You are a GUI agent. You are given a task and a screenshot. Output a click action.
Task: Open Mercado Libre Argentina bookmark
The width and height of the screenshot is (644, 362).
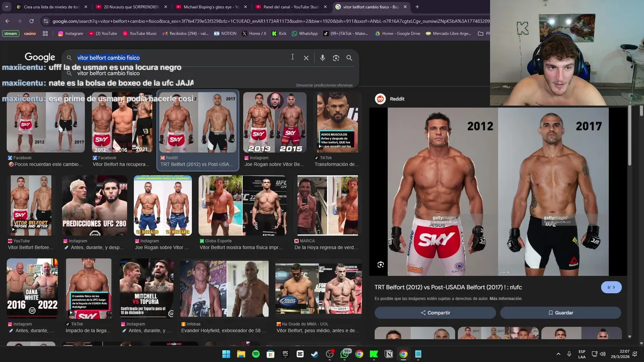448,34
